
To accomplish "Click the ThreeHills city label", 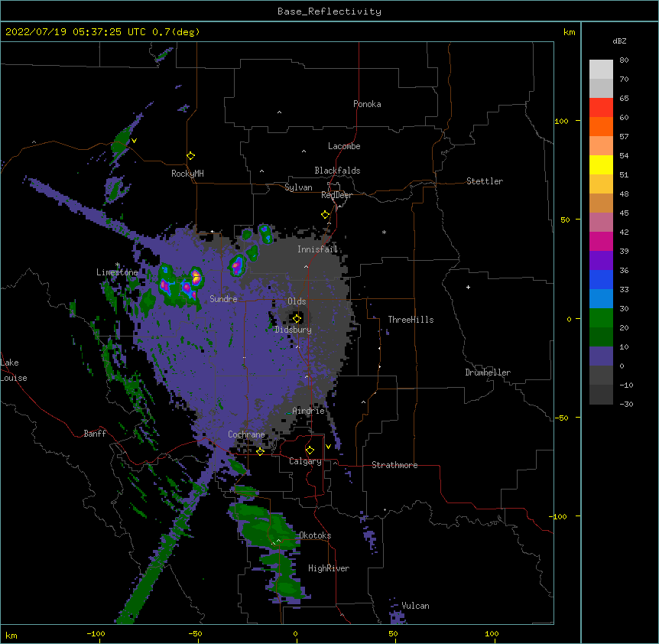I will pyautogui.click(x=411, y=320).
